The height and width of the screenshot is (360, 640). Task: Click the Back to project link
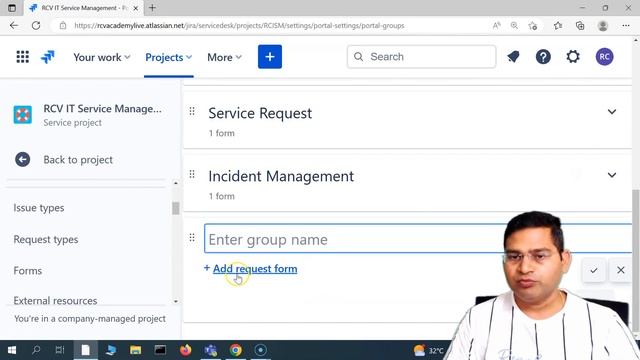(x=64, y=160)
